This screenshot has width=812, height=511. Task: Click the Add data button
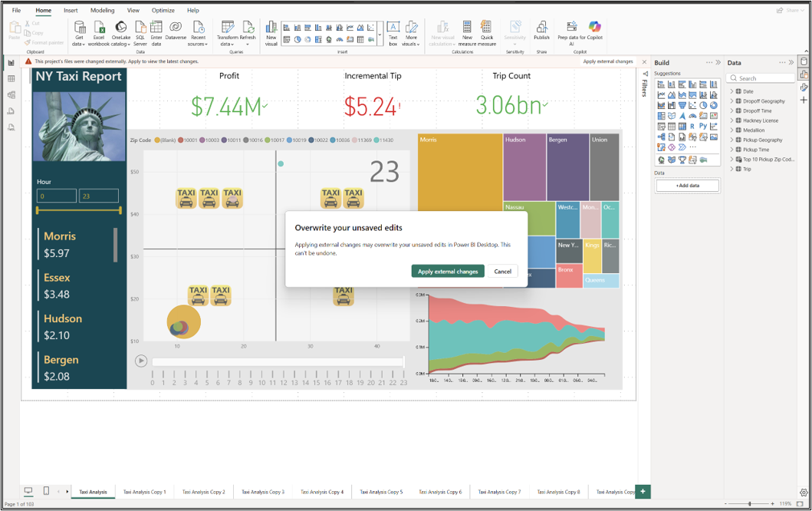pyautogui.click(x=688, y=186)
